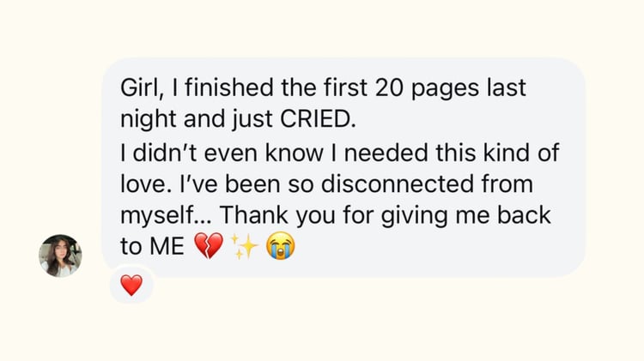Click the word "myself" in the message

[x=154, y=215]
